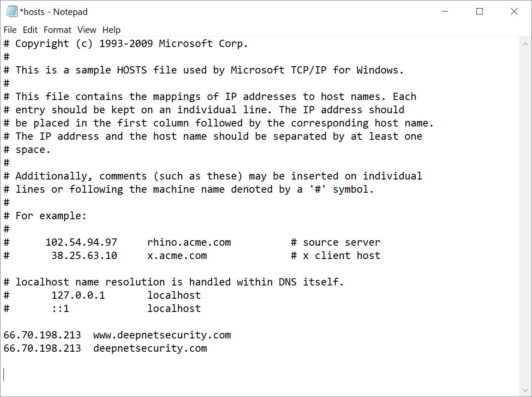Place cursor in www.deepnetsecurity.com hostname
Viewport: 532px width, 397px height.
(x=162, y=335)
